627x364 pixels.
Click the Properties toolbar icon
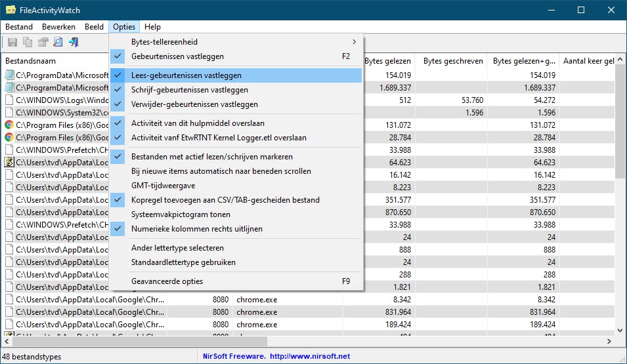pos(43,42)
